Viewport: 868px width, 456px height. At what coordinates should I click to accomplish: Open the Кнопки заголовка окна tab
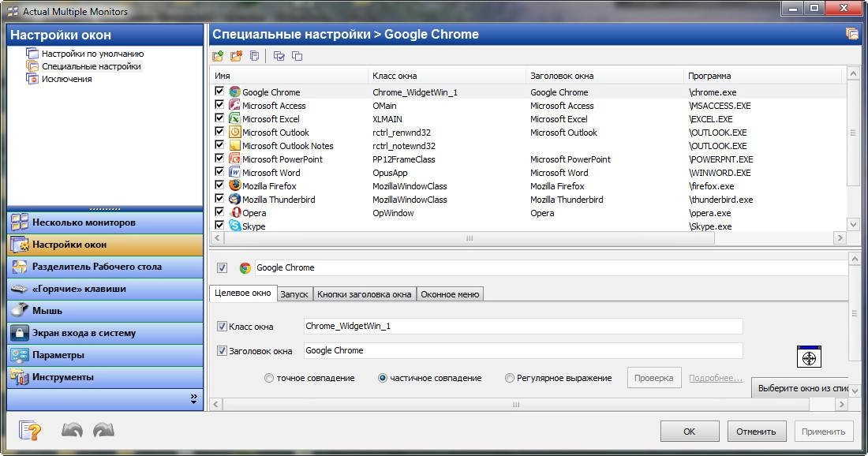(x=365, y=294)
